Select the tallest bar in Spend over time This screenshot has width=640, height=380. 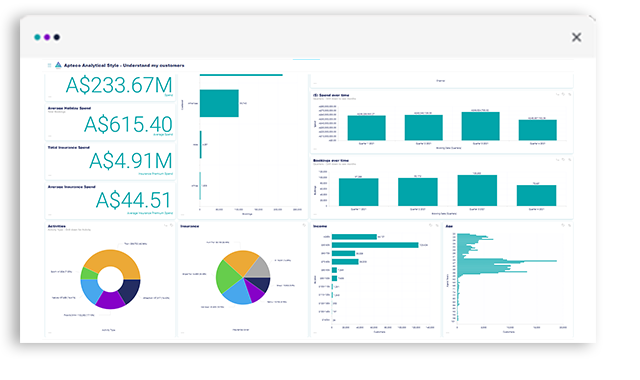(x=480, y=126)
